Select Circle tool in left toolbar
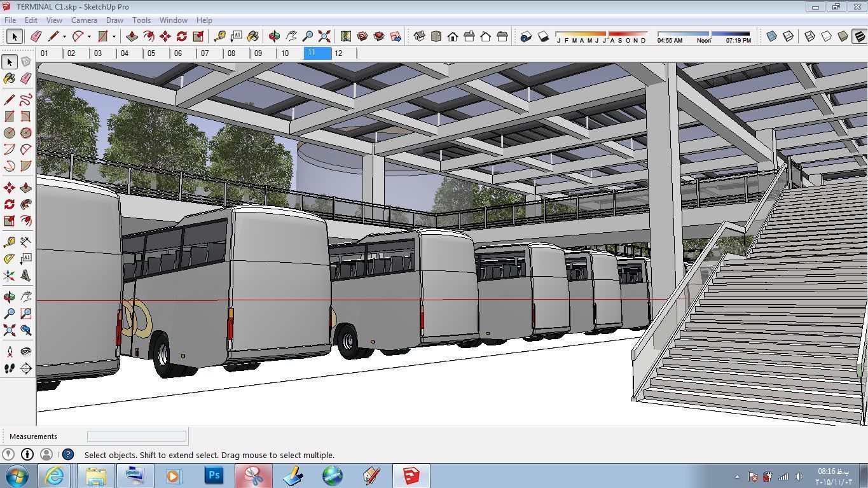The width and height of the screenshot is (868, 488). tap(10, 133)
